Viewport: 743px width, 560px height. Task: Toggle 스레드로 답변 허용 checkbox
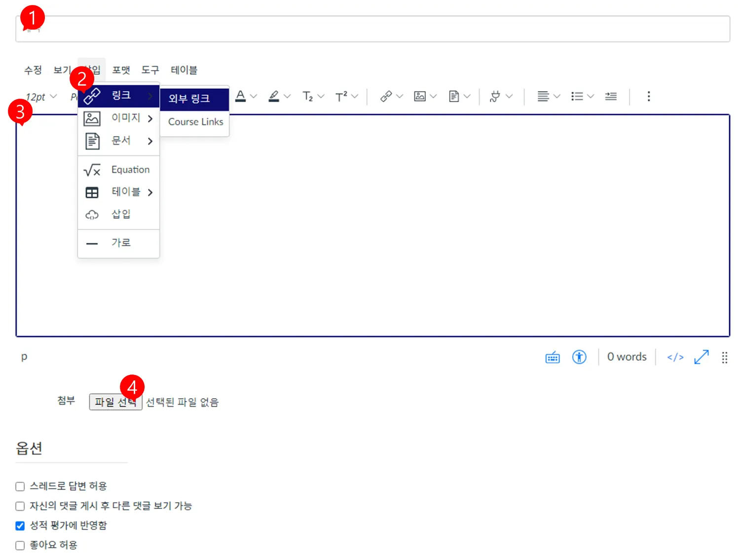pos(20,486)
